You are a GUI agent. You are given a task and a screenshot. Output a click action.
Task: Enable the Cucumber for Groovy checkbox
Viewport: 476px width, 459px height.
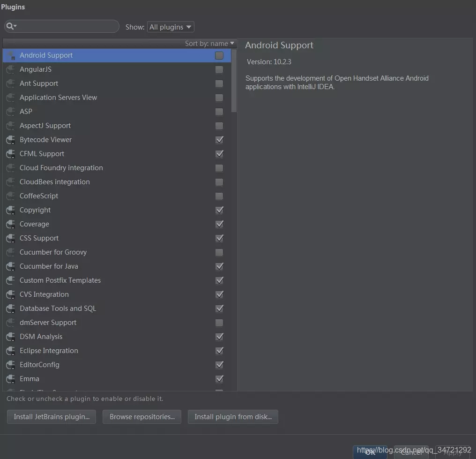point(219,252)
